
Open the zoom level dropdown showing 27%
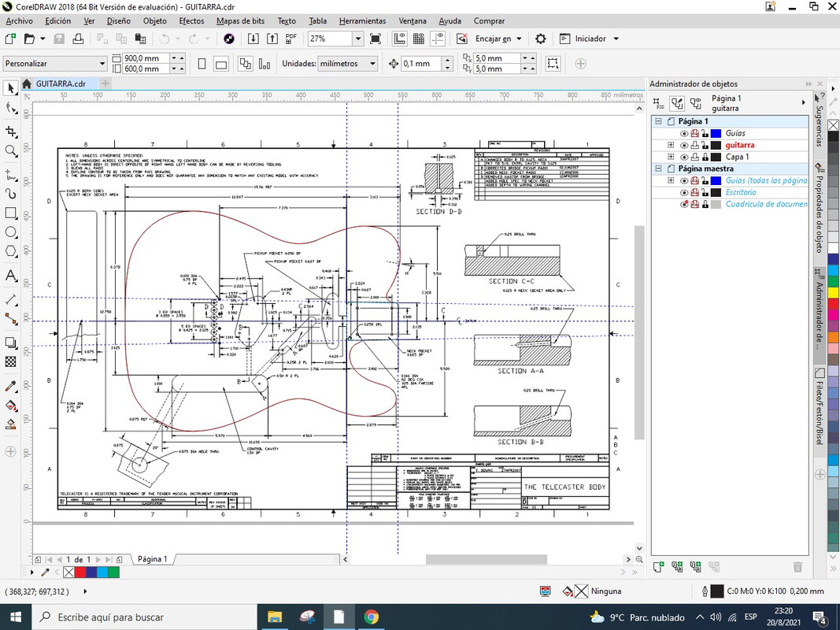pyautogui.click(x=357, y=39)
